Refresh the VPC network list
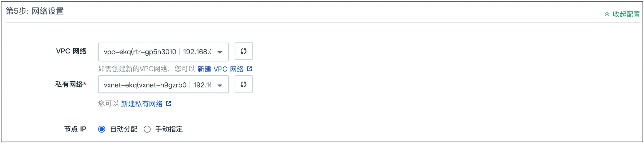This screenshot has width=644, height=143. coord(244,51)
